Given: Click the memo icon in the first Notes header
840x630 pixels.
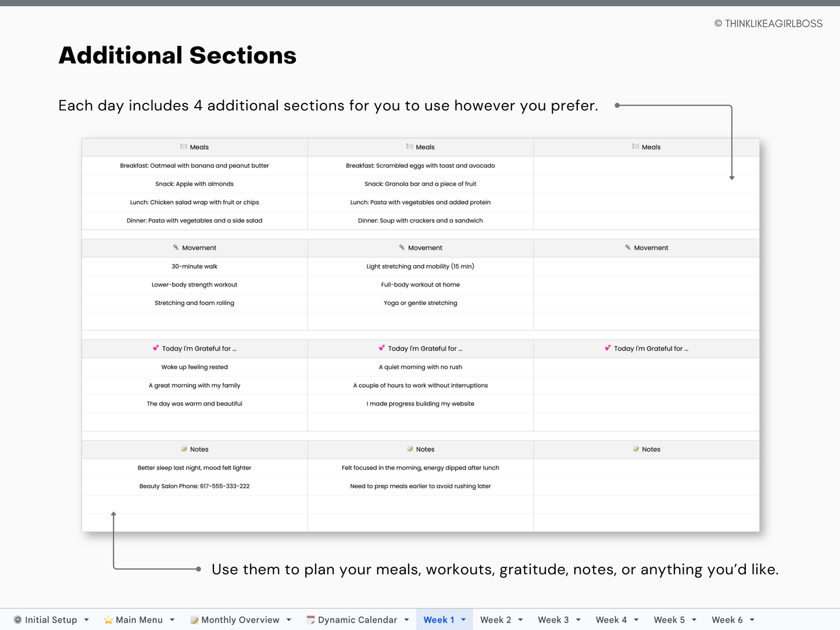Looking at the screenshot, I should (183, 449).
